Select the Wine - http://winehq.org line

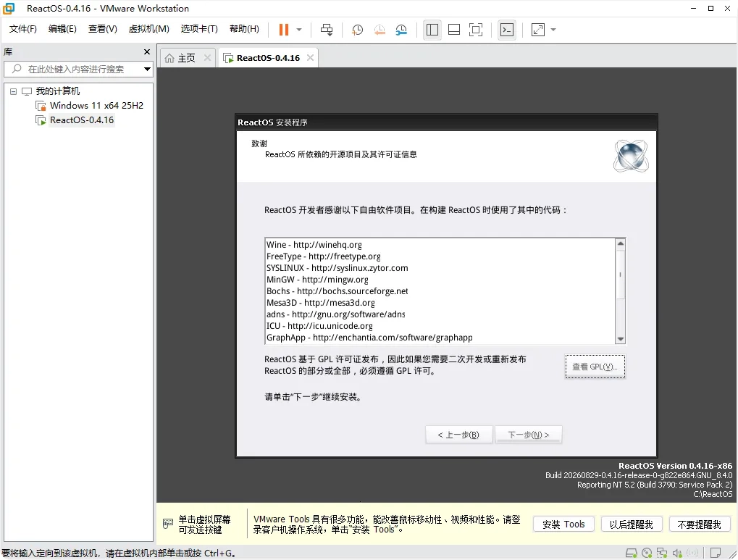[x=314, y=245]
